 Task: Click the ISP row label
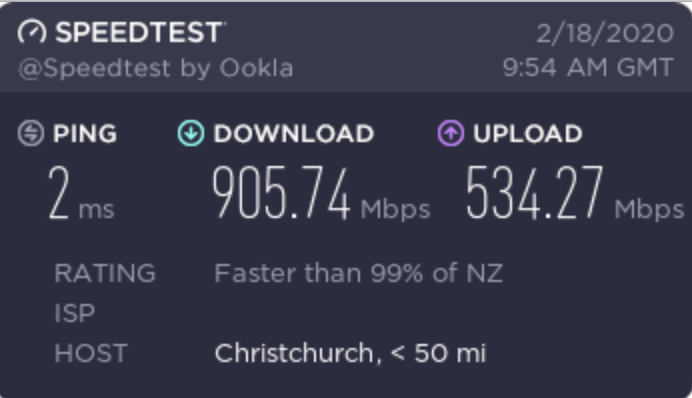tap(75, 313)
